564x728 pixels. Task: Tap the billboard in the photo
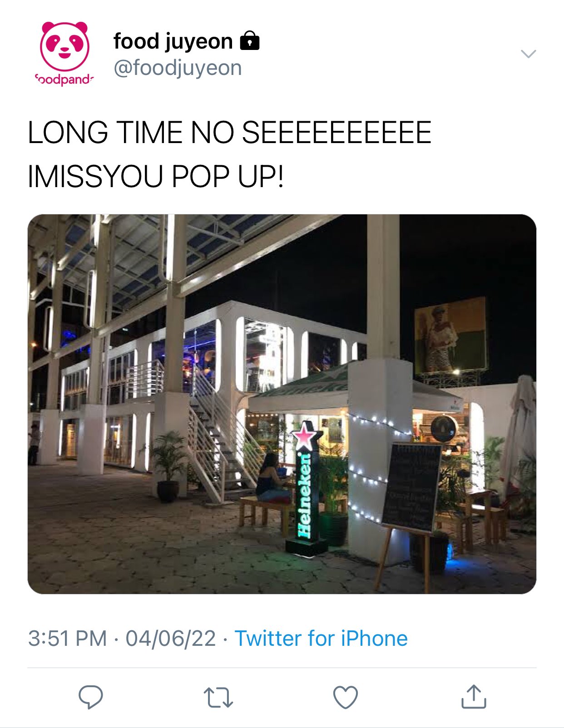click(x=450, y=336)
